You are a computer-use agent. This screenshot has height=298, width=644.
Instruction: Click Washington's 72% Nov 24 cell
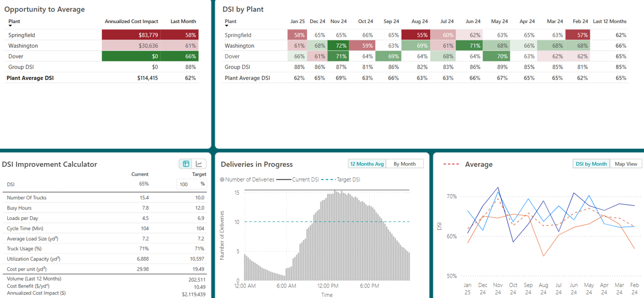click(x=338, y=46)
